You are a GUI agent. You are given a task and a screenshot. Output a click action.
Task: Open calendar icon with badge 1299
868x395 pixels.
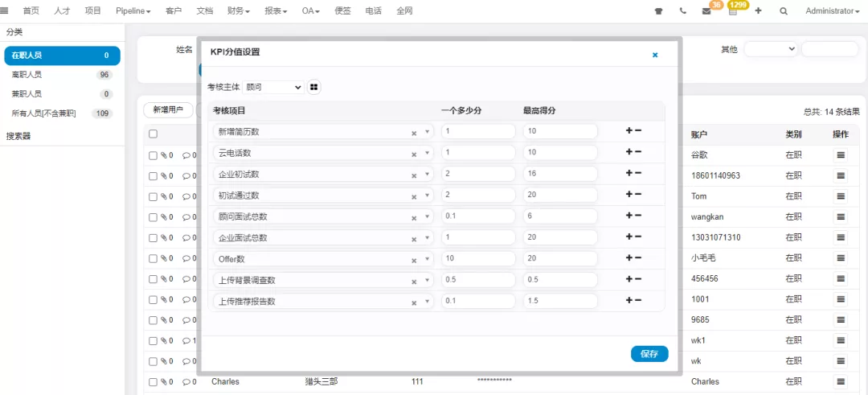coord(733,11)
